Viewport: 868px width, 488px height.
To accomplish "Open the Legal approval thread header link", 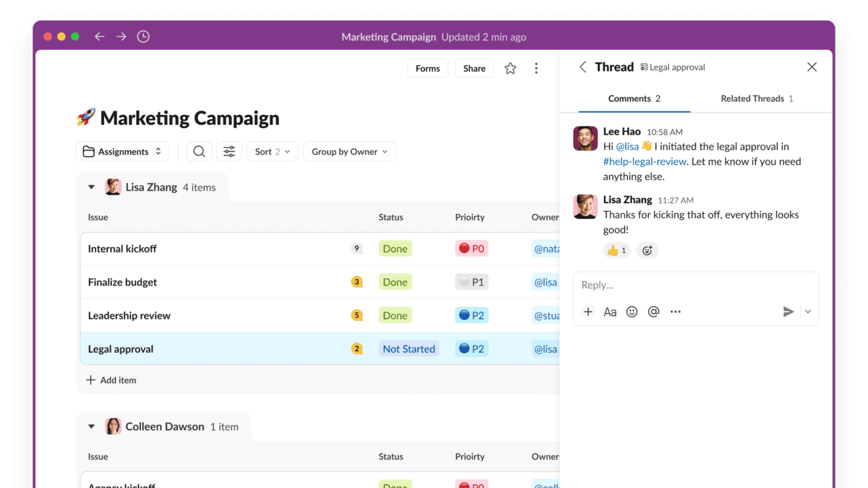I will tap(673, 67).
